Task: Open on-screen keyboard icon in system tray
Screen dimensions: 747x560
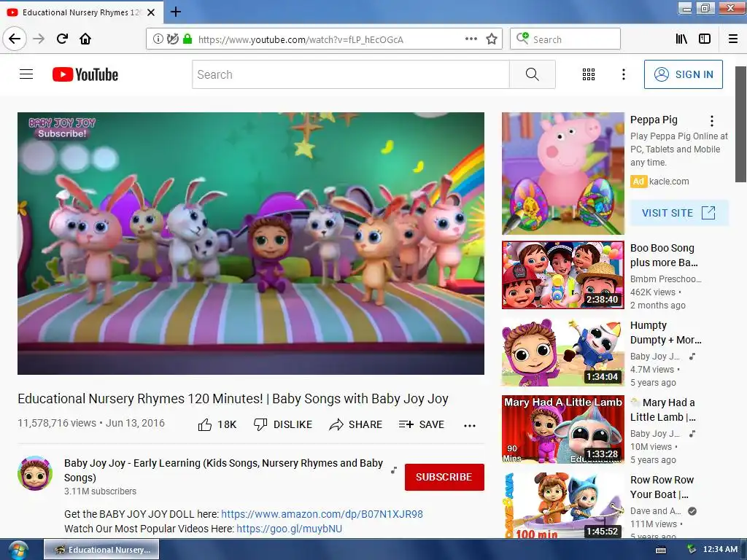Action: (x=661, y=550)
